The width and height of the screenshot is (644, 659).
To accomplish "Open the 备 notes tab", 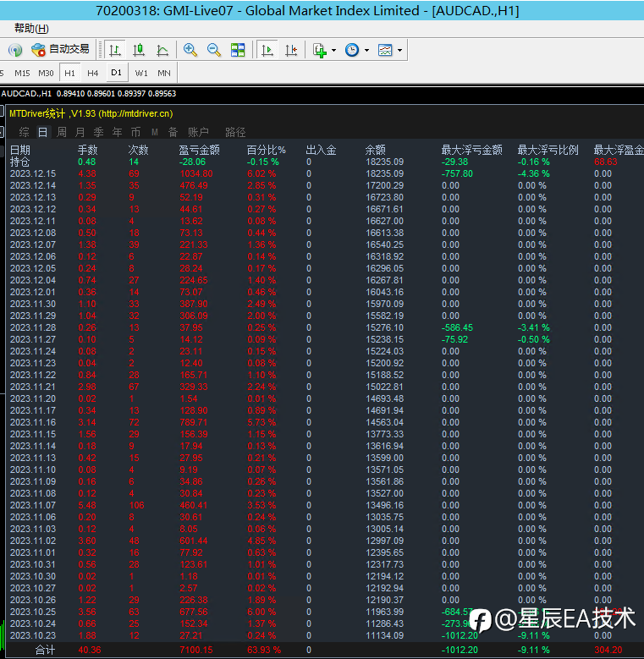I will (173, 132).
